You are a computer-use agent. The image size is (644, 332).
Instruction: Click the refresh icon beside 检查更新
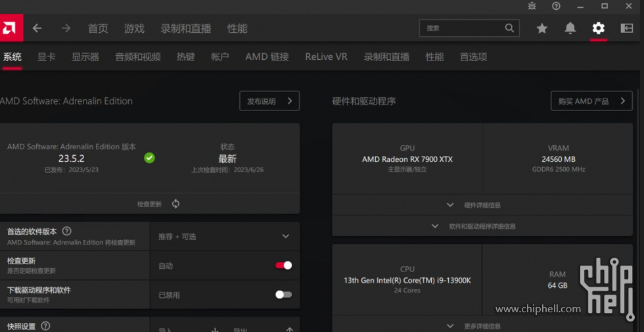[x=176, y=204]
